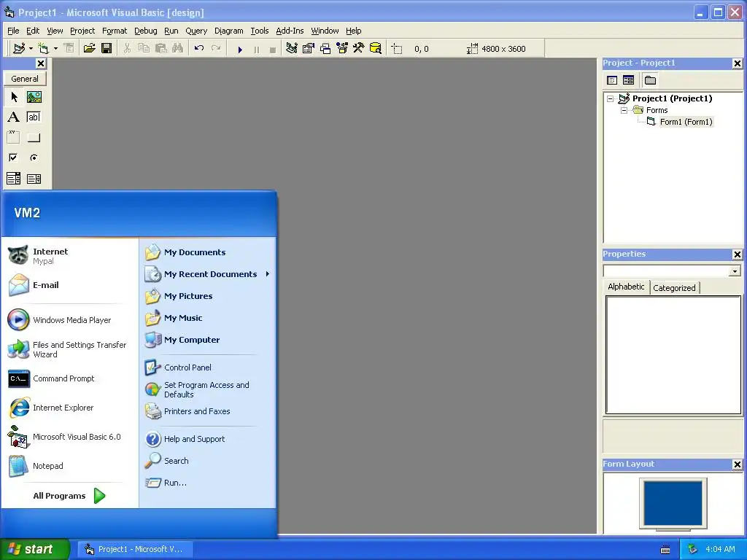Click the Open Project folder icon
Image resolution: width=747 pixels, height=560 pixels.
pyautogui.click(x=89, y=48)
